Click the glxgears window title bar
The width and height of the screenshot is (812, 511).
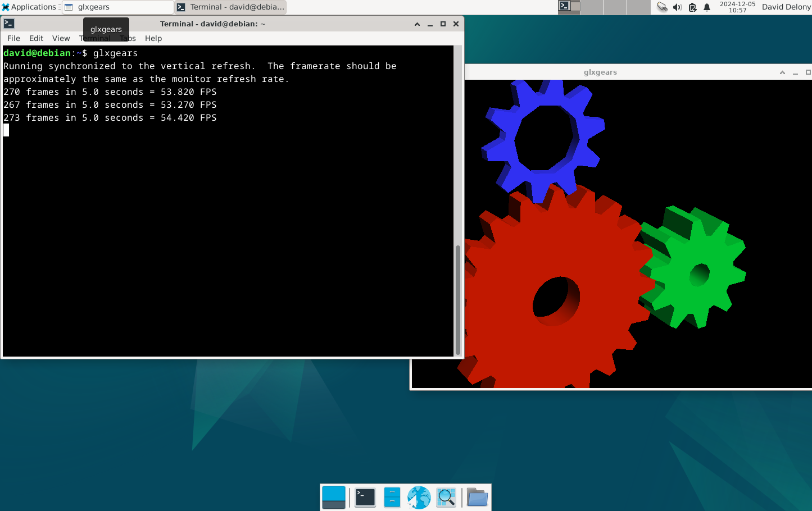(x=600, y=72)
